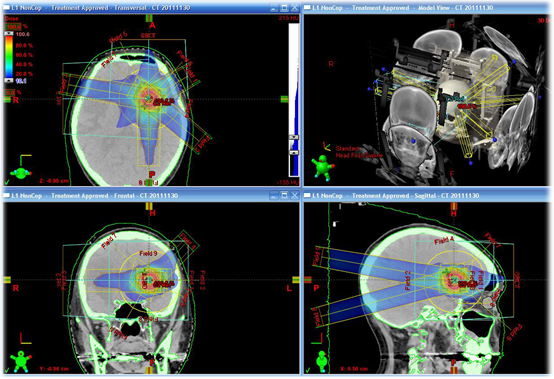Click the 0.0 % minimum dose input box
Image resolution: width=554 pixels, height=379 pixels.
tap(10, 93)
